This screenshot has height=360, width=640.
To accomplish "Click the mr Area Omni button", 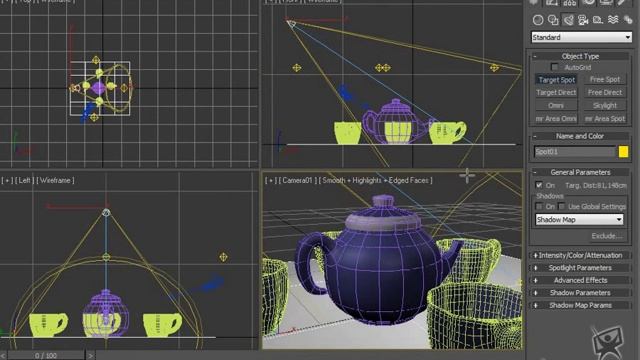I will click(556, 118).
